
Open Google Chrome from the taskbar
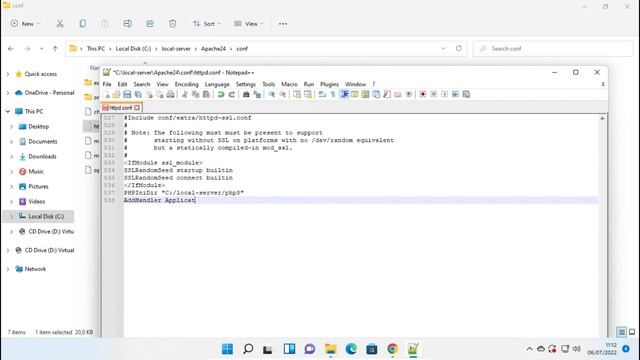392,349
